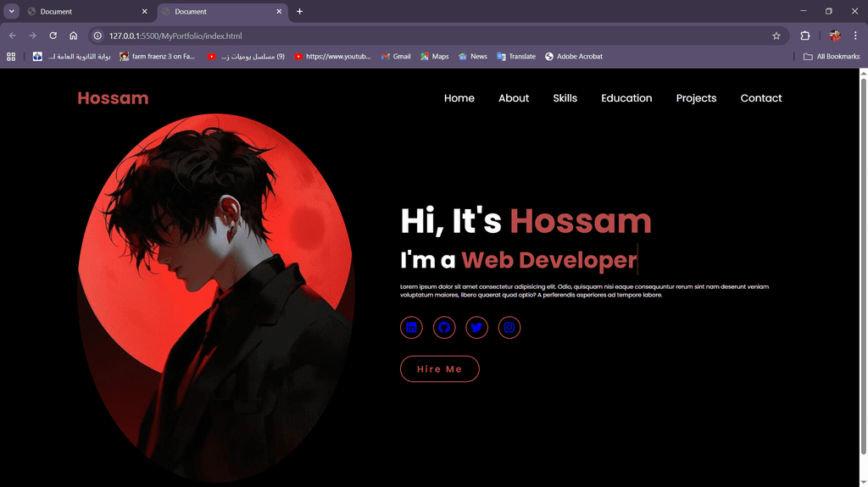The height and width of the screenshot is (487, 868).
Task: Click the Hire Me button
Action: tap(440, 368)
